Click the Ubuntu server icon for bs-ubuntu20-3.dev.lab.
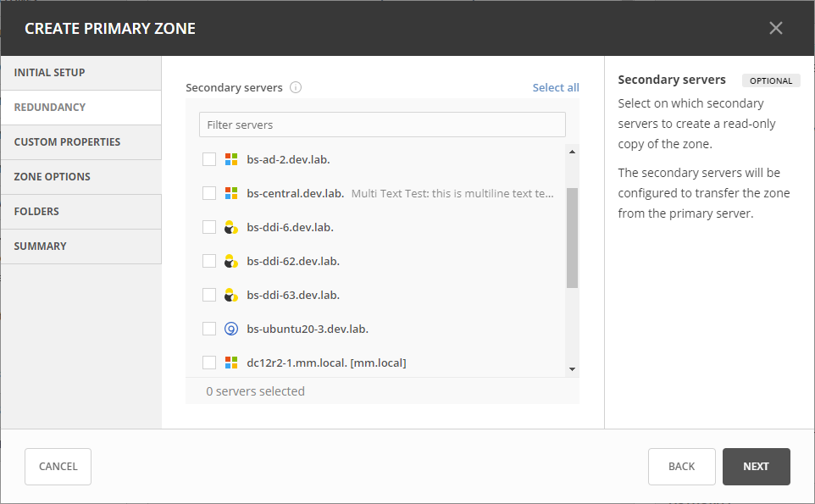Viewport: 815px width, 504px height. pyautogui.click(x=231, y=329)
